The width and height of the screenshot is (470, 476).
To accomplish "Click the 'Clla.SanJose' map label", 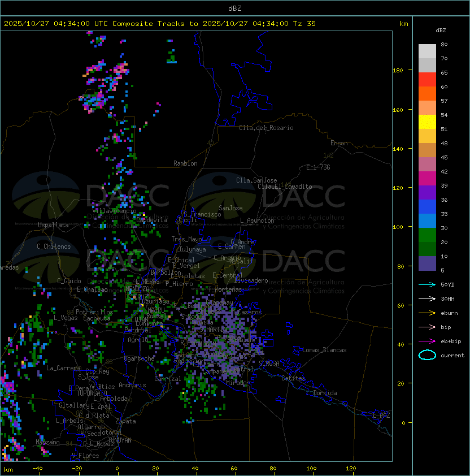I will [256, 180].
